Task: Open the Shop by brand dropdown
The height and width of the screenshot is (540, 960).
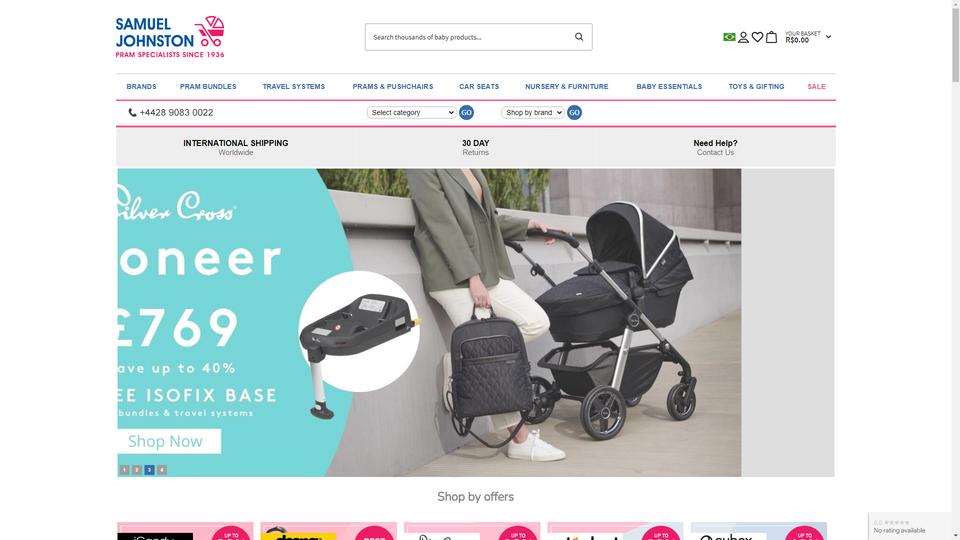Action: point(532,113)
